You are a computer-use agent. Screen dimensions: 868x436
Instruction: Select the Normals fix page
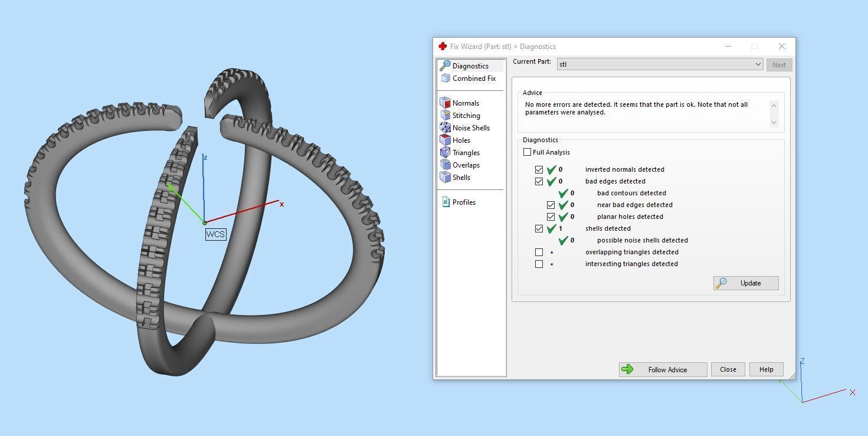click(460, 103)
